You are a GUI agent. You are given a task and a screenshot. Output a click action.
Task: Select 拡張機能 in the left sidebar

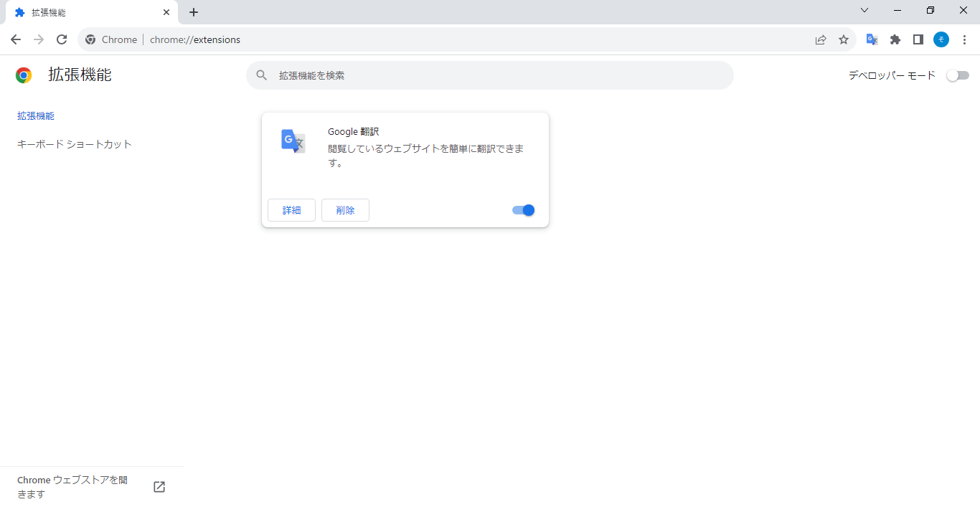click(35, 115)
